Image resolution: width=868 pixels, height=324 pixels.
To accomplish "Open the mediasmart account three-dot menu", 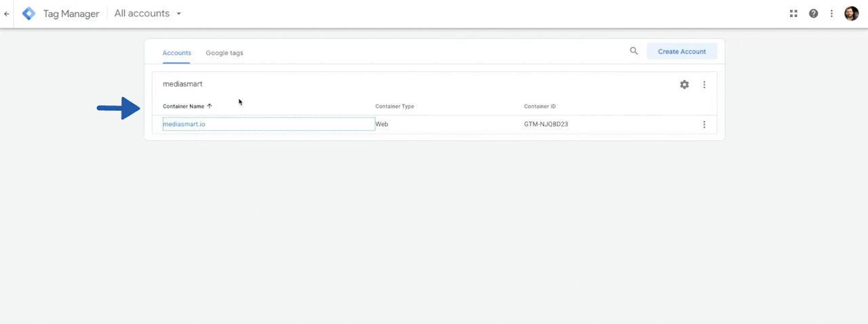I will pyautogui.click(x=704, y=85).
